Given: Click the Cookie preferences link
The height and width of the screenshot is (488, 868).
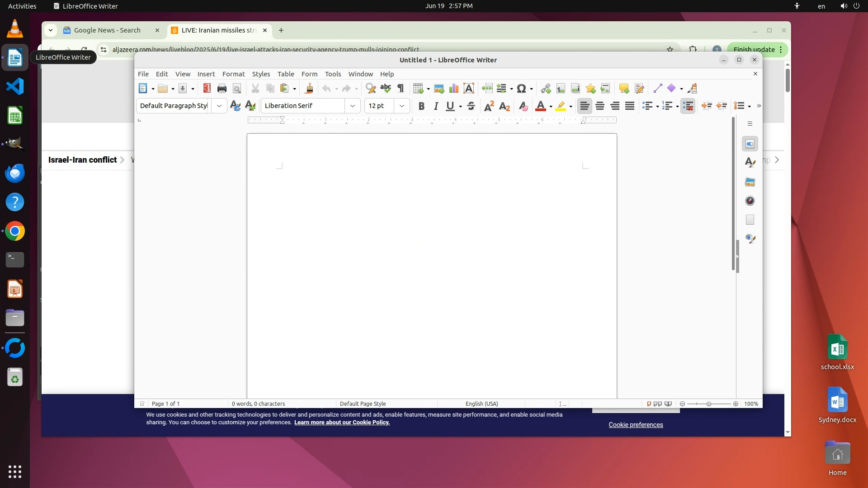Looking at the screenshot, I should tap(636, 425).
